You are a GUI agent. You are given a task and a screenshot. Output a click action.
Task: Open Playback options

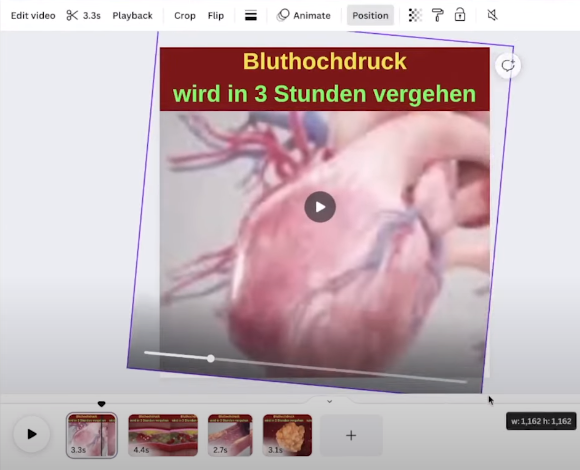132,16
